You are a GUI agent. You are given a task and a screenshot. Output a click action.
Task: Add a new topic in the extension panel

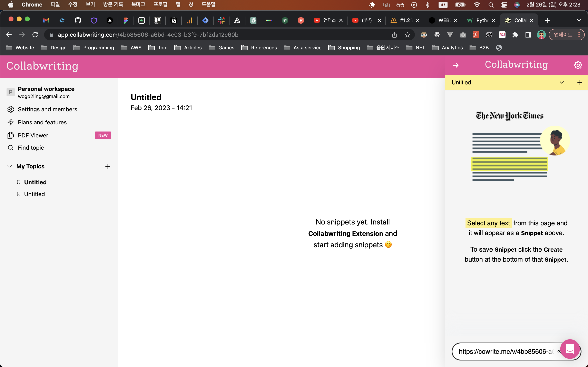pyautogui.click(x=579, y=83)
